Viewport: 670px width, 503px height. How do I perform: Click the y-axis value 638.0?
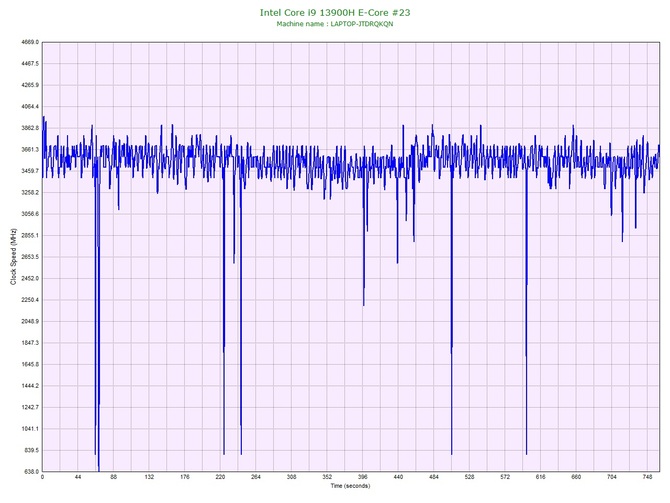31,472
